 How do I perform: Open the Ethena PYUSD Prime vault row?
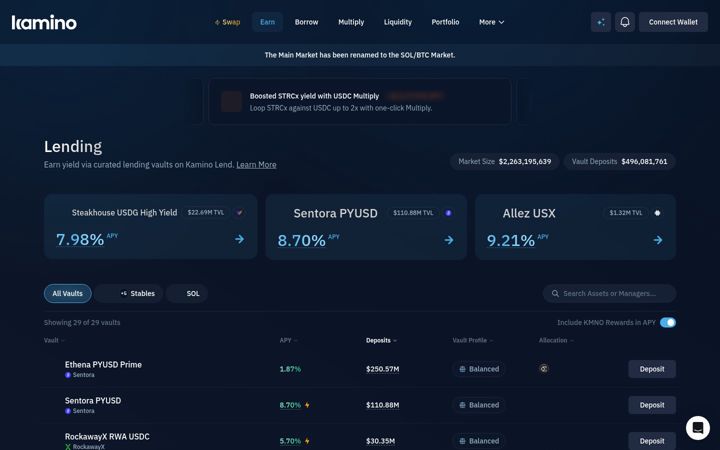(x=360, y=369)
